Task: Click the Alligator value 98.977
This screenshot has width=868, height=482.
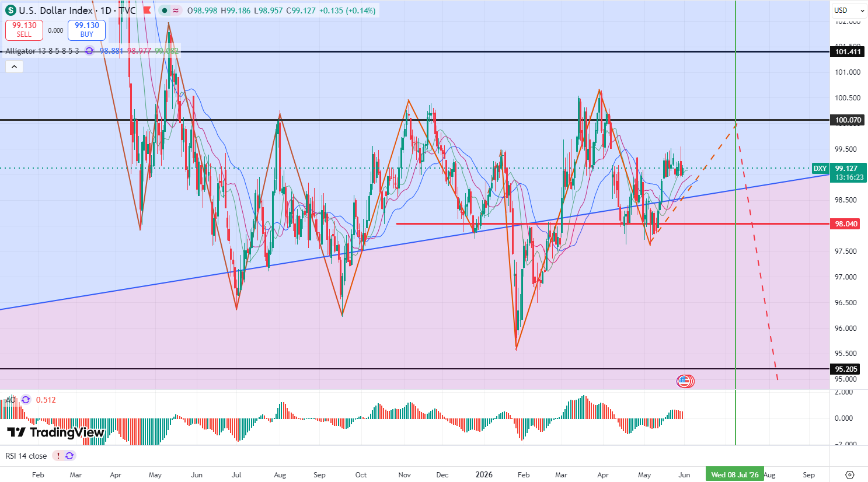Action: coord(139,51)
